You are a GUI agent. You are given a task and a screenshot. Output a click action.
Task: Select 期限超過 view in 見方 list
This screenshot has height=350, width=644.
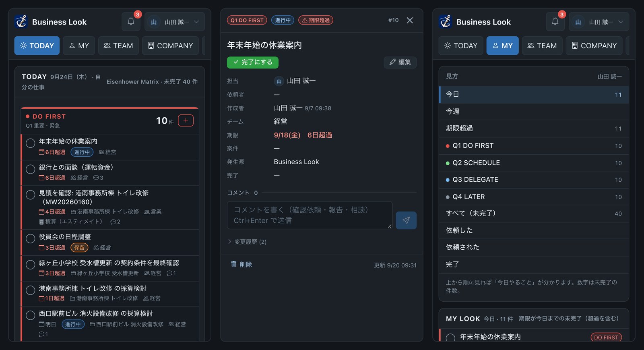(x=534, y=128)
